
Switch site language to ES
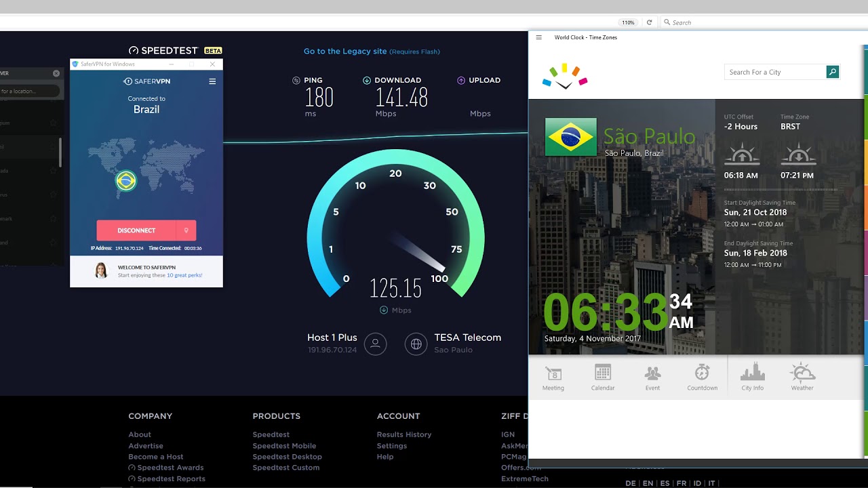(x=665, y=483)
